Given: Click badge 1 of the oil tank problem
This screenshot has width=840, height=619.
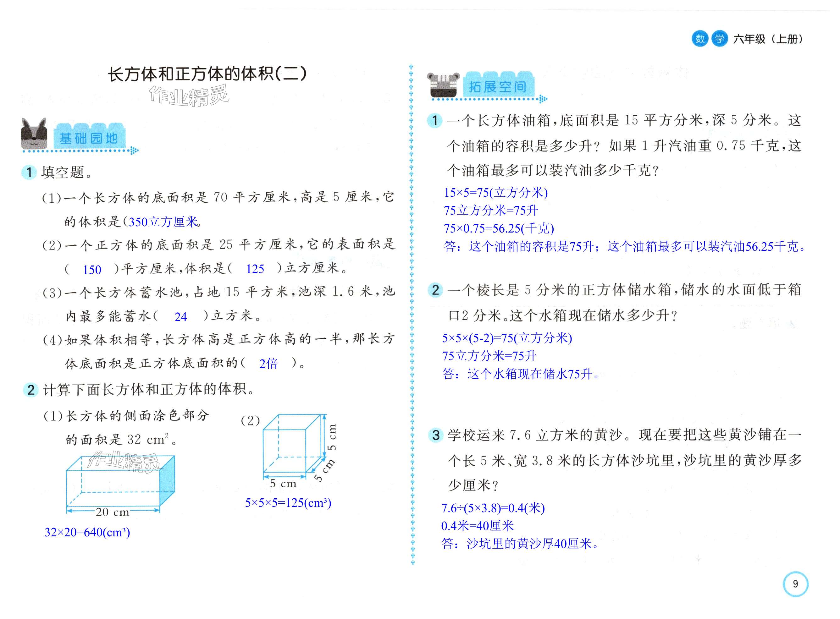Looking at the screenshot, I should click(435, 121).
